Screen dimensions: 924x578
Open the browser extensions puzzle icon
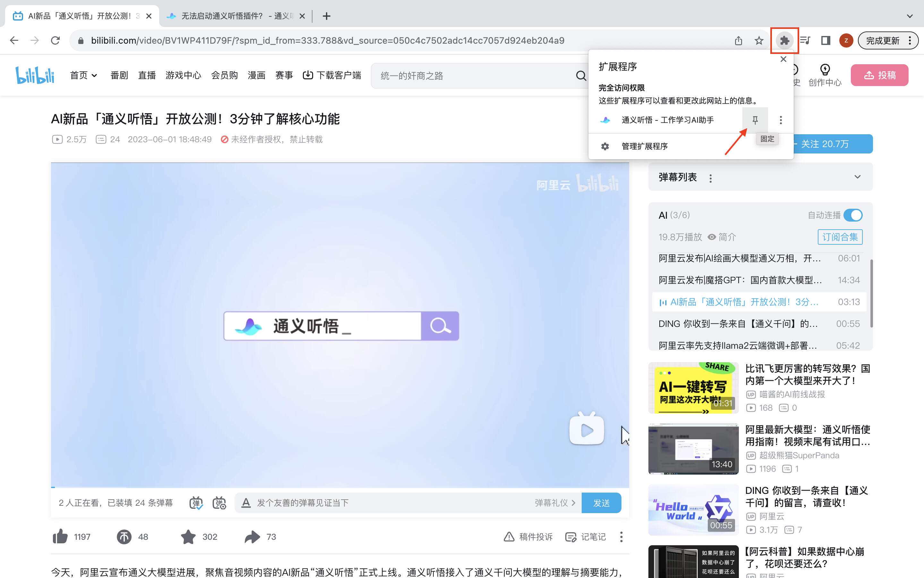pyautogui.click(x=784, y=40)
